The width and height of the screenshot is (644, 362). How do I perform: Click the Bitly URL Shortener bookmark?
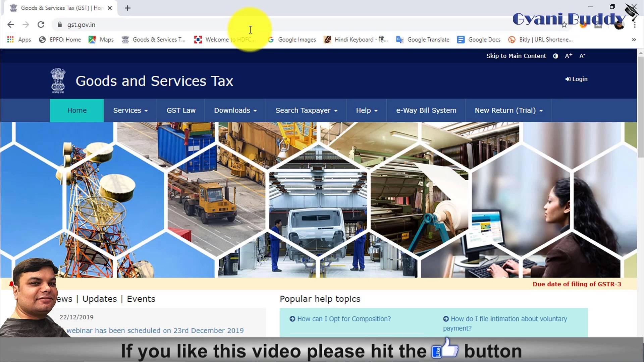541,40
